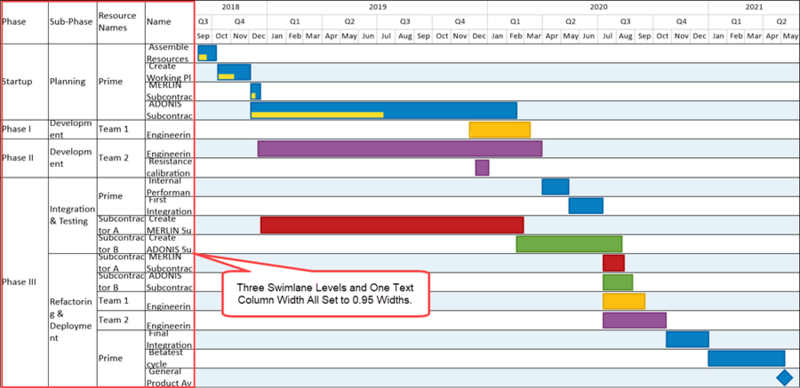The width and height of the screenshot is (800, 388).
Task: Click the 2019 year header
Action: tap(377, 7)
